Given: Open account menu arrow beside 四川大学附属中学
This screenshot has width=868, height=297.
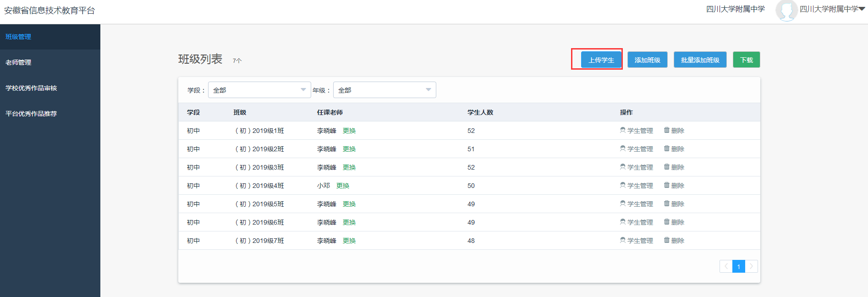Looking at the screenshot, I should click(x=862, y=9).
